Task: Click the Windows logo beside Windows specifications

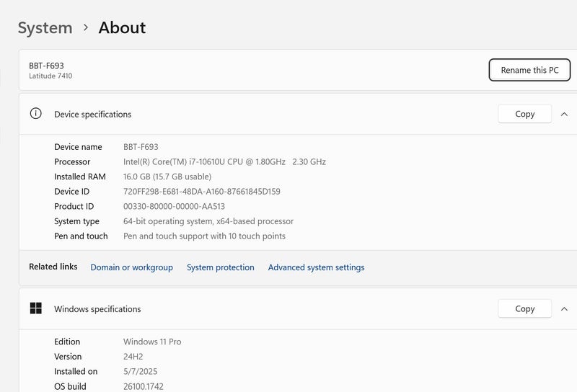Action: [35, 308]
